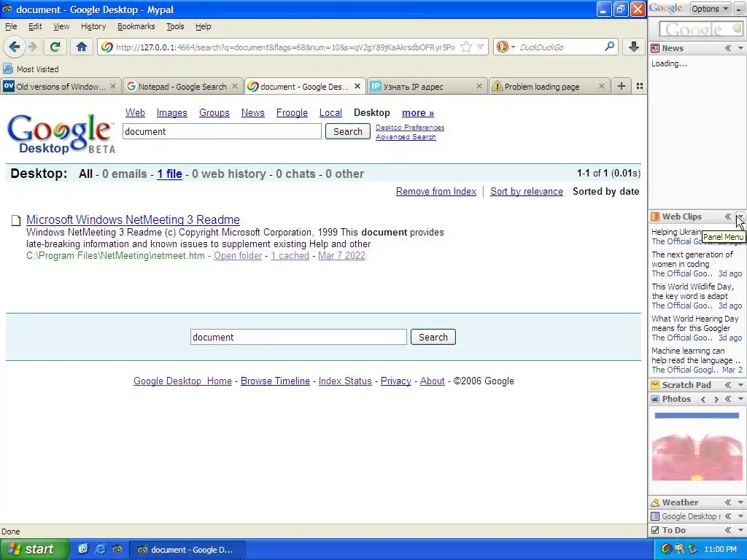Click the Browse Timeline footer link

[275, 381]
